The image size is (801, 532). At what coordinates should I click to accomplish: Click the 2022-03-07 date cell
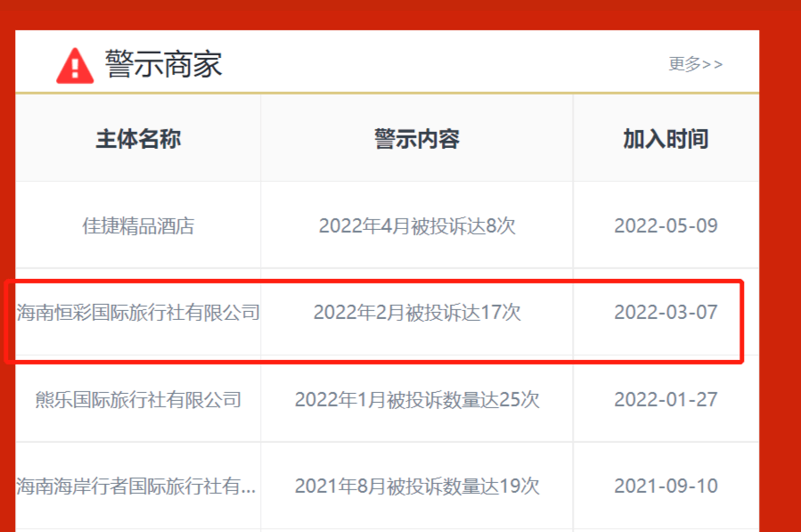(x=666, y=313)
